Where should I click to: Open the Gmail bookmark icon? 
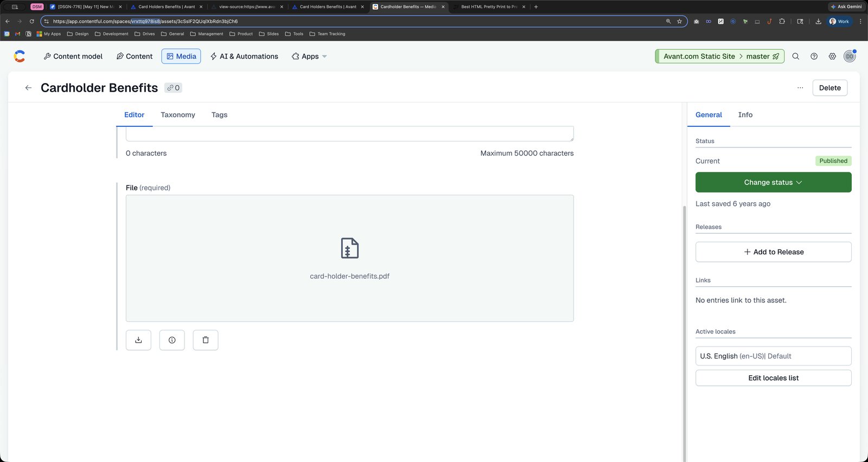(17, 34)
